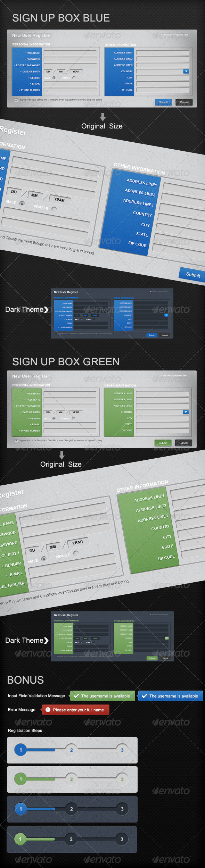Screen dimensions: 205x868
Task: Click the DD field in the enlarged green preview
Action: (32, 551)
